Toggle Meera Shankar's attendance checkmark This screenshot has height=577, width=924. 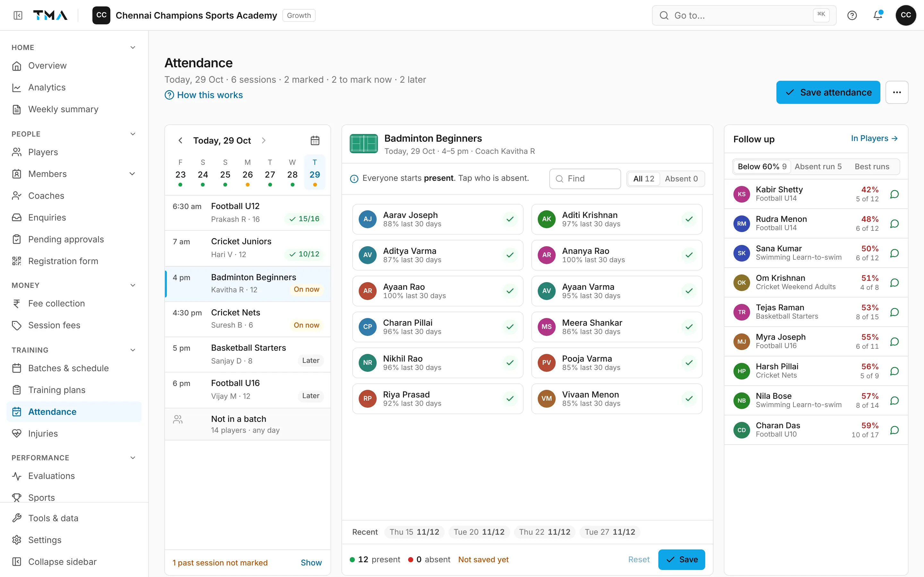click(x=689, y=327)
